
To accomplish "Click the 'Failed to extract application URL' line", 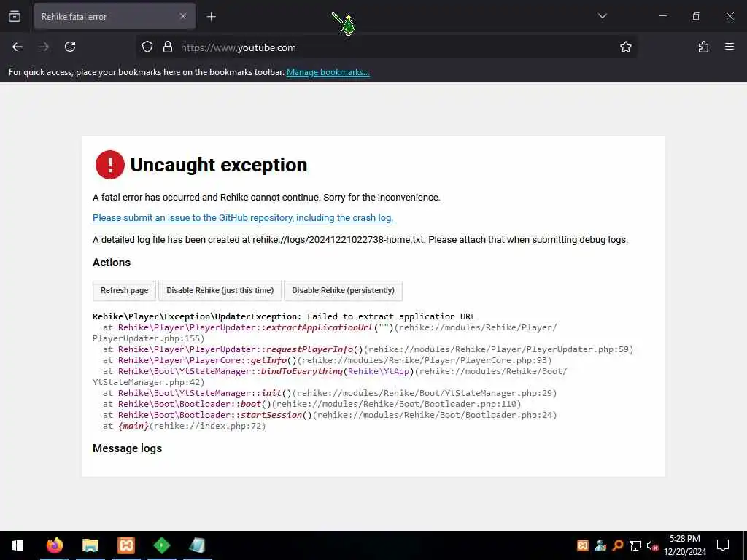I will click(284, 316).
